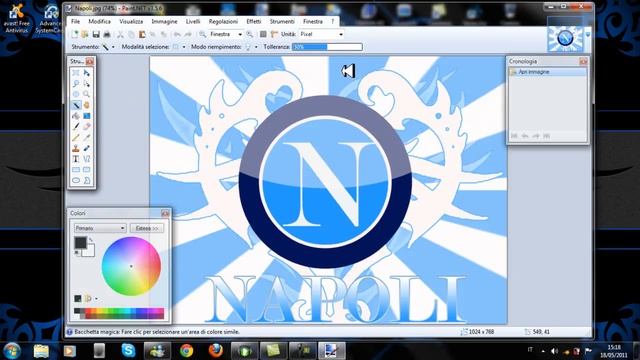The image size is (640, 360).
Task: Select the Eraser tool
Action: coord(87,127)
